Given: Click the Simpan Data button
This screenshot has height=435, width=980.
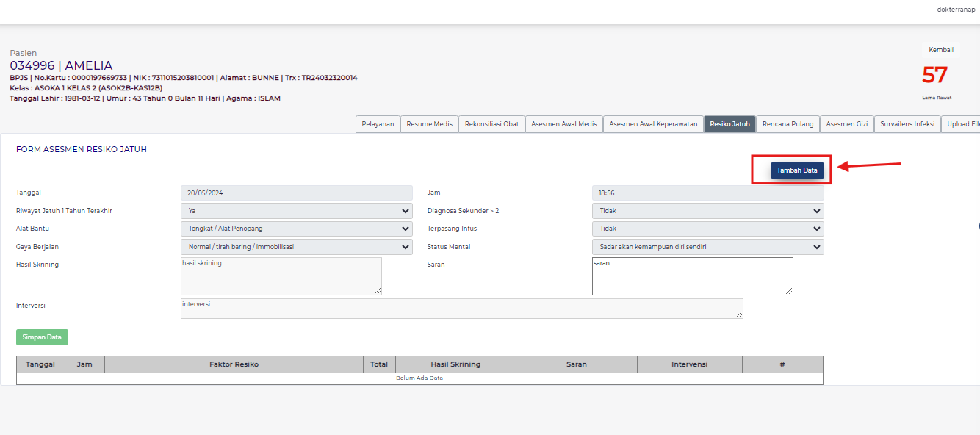Looking at the screenshot, I should [42, 337].
